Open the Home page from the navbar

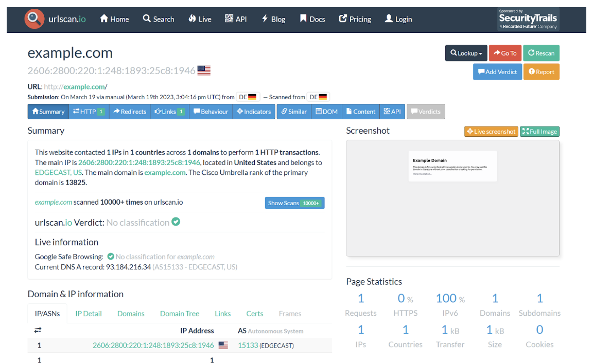[114, 19]
